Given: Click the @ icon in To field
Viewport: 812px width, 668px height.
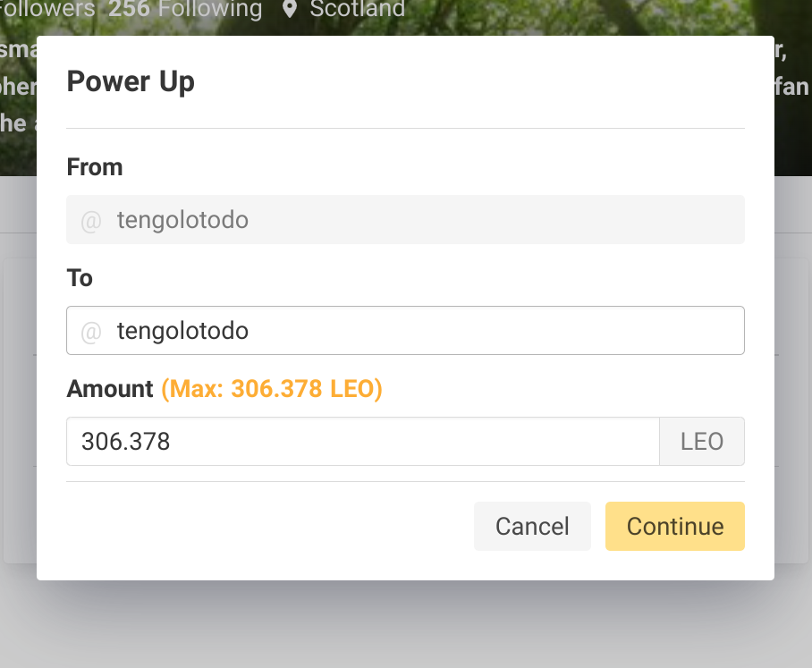Looking at the screenshot, I should pyautogui.click(x=91, y=332).
